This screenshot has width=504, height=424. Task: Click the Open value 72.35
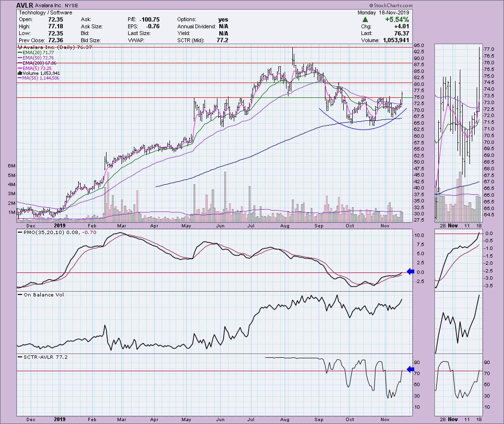click(x=55, y=19)
